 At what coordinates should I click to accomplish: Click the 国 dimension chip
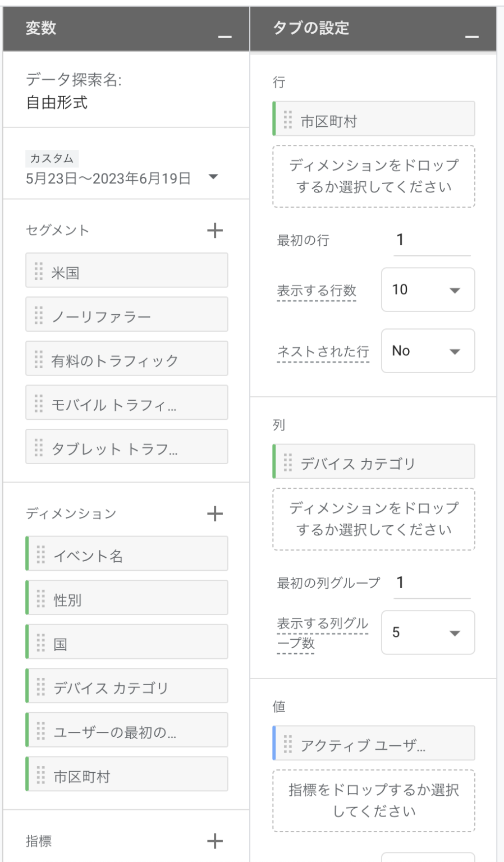tap(127, 643)
